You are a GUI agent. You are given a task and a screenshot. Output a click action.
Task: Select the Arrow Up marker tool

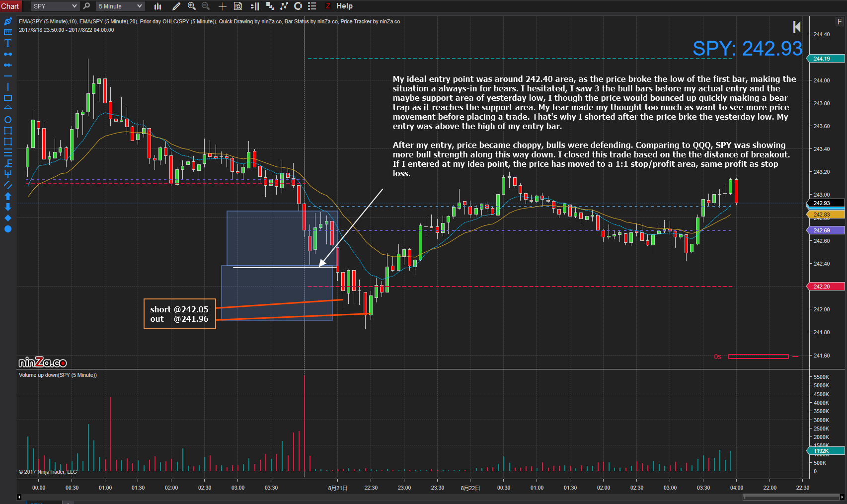(7, 196)
